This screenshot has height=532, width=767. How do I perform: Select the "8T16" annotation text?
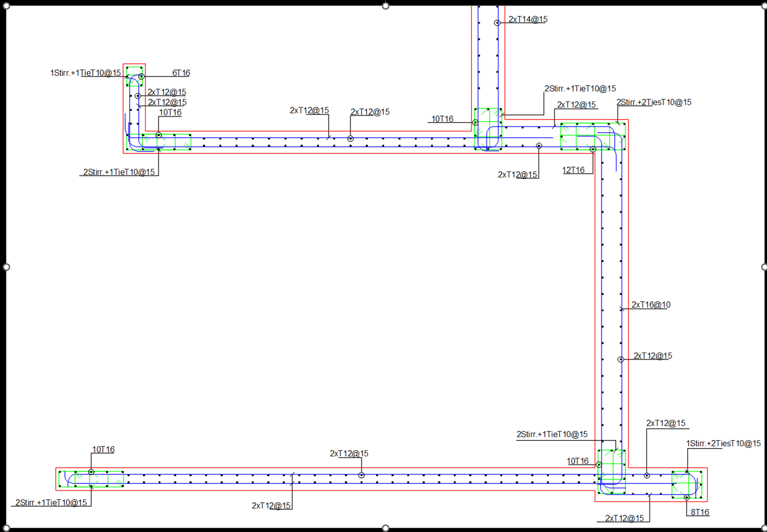point(700,512)
